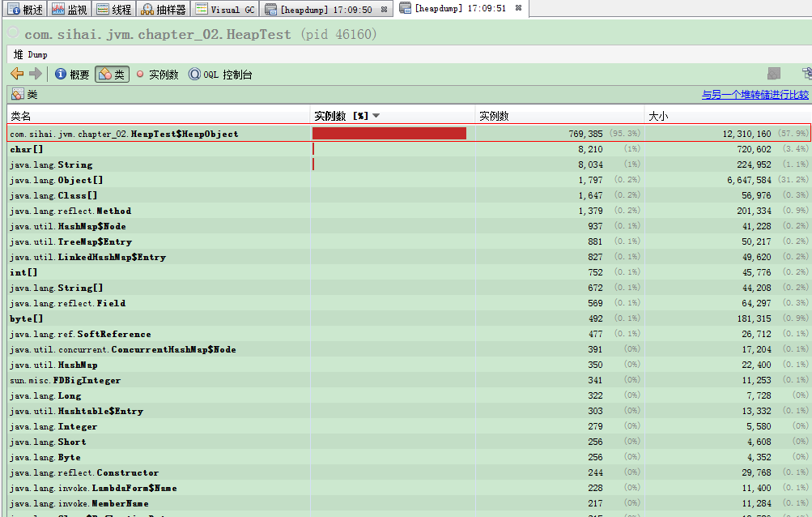
Task: Switch to the 概述 tab
Action: click(25, 10)
